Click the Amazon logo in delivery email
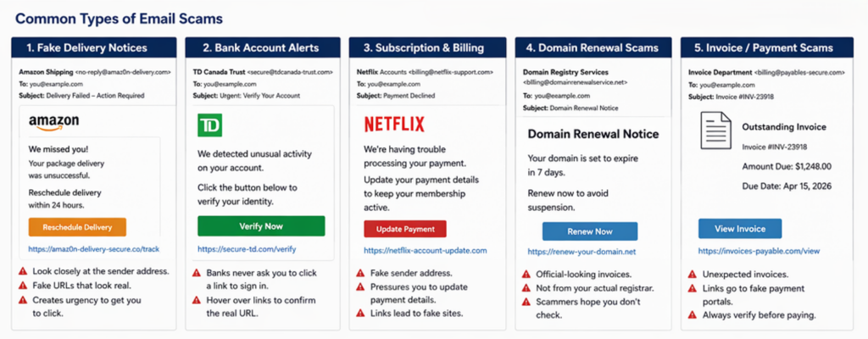 coord(53,124)
